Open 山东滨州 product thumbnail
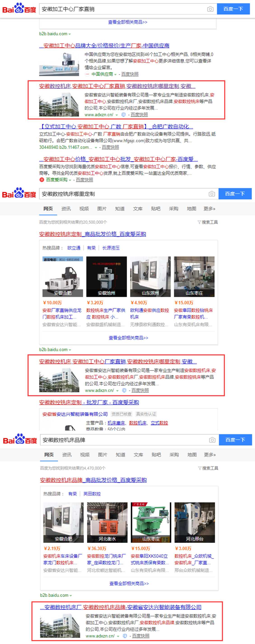255x644 pixels. pos(151,277)
